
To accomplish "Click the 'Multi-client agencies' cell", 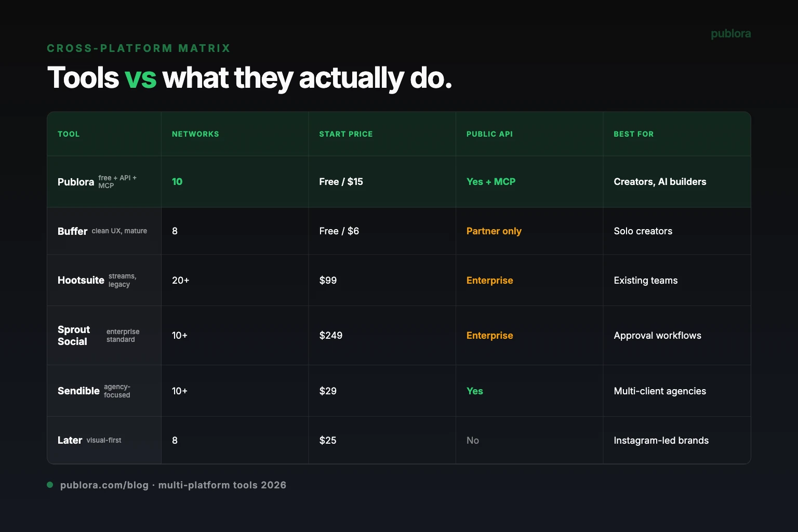I will [x=660, y=391].
